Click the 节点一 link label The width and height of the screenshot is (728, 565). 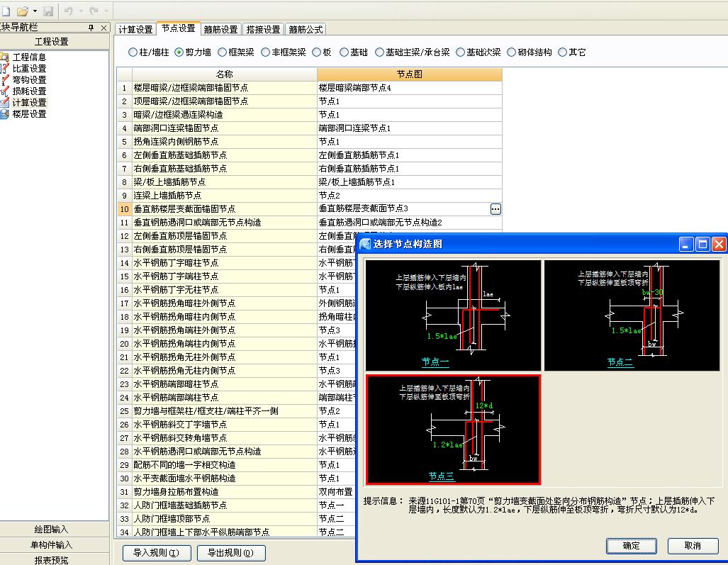(435, 362)
